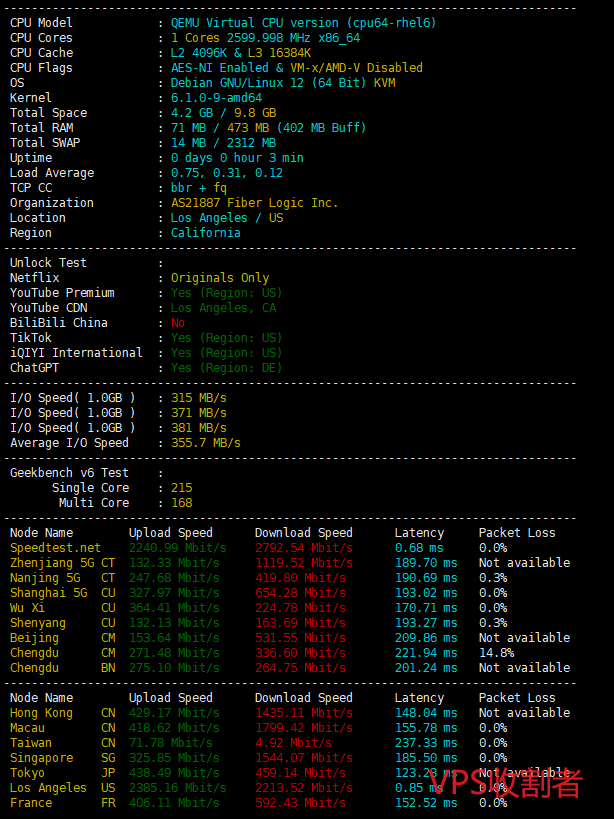Click the Netflix Originals Only result

coord(220,278)
